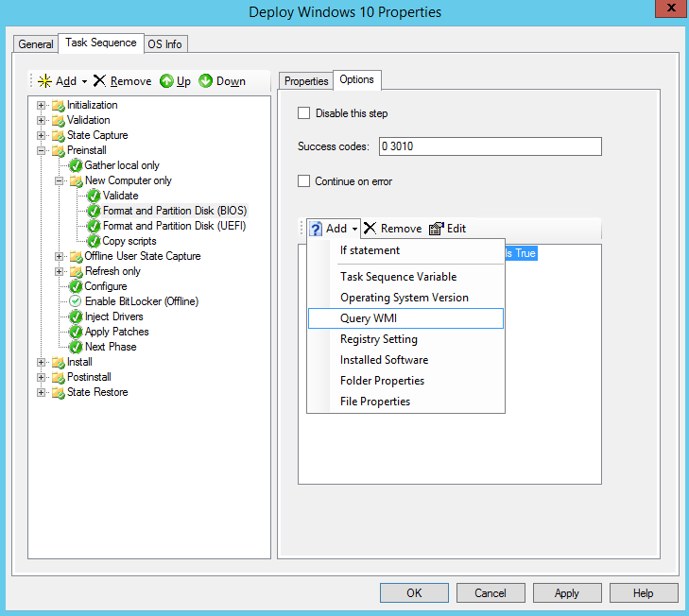Switch to the Properties tab
Image resolution: width=689 pixels, height=616 pixels.
click(306, 81)
